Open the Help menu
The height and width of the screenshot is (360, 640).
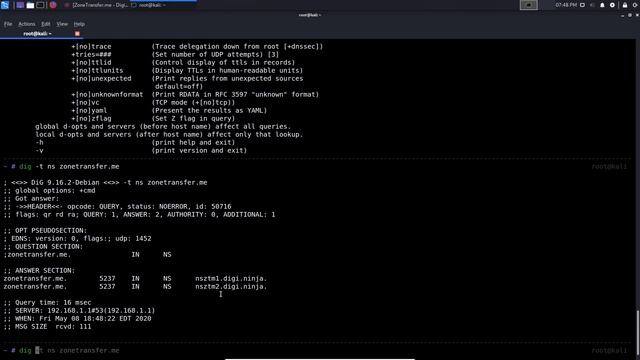pyautogui.click(x=79, y=24)
